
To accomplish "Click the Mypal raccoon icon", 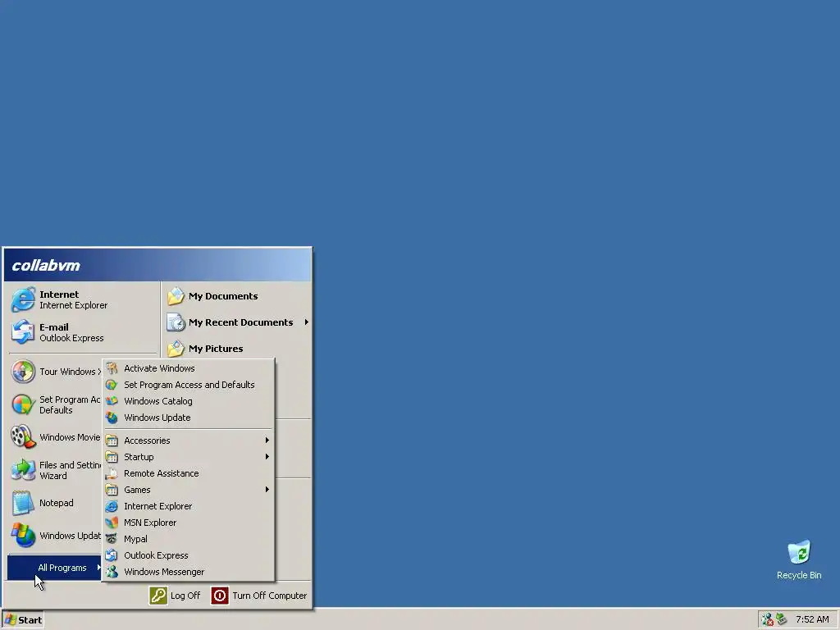I will click(112, 539).
